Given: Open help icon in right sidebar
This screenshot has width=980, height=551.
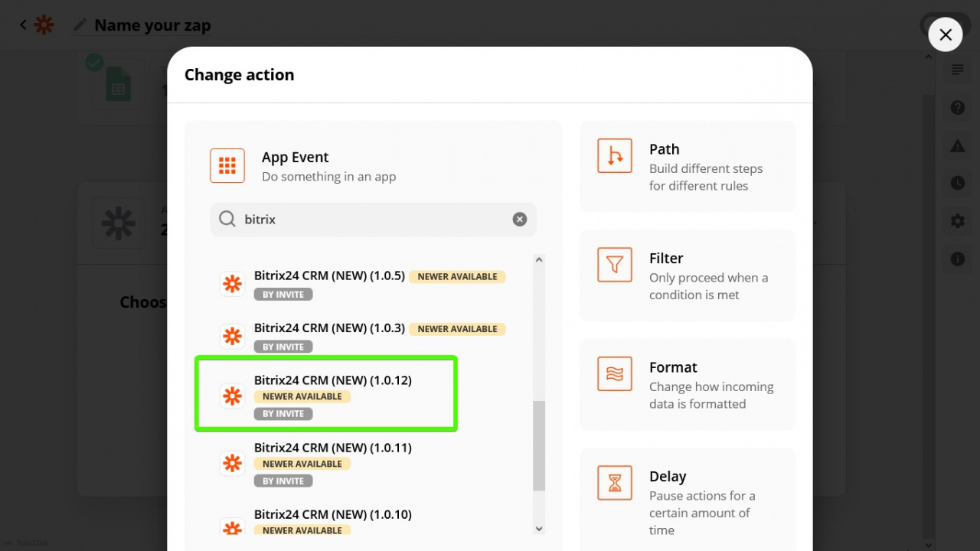Looking at the screenshot, I should [x=958, y=108].
